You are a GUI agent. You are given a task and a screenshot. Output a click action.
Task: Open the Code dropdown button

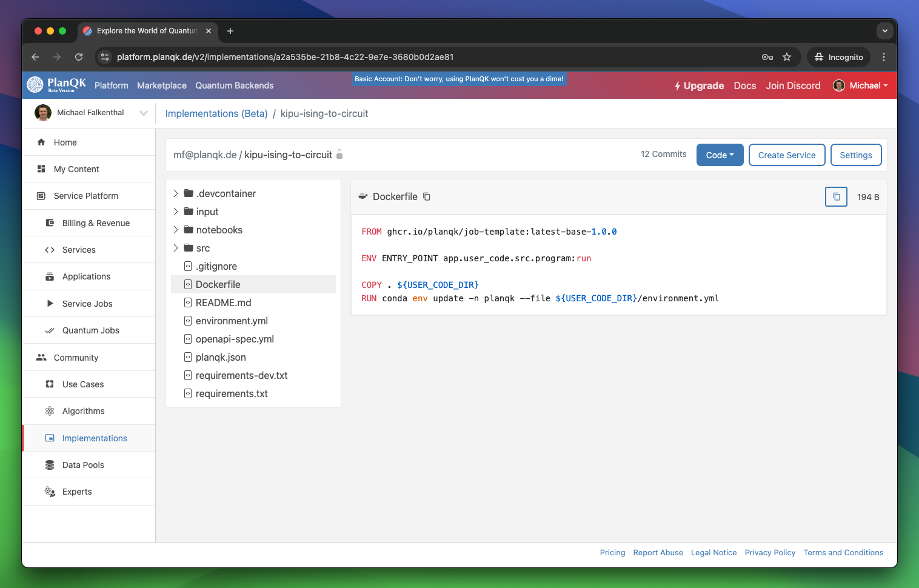720,155
